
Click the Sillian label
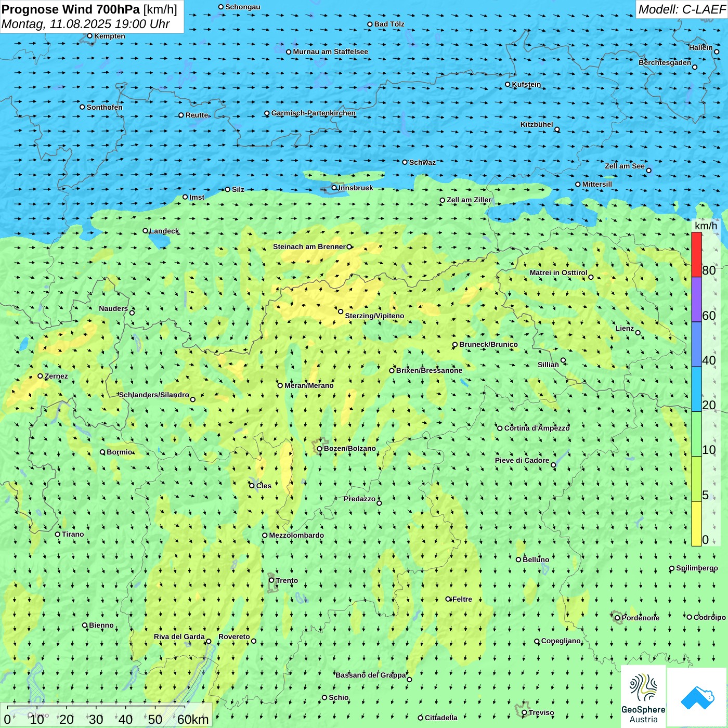tap(548, 365)
